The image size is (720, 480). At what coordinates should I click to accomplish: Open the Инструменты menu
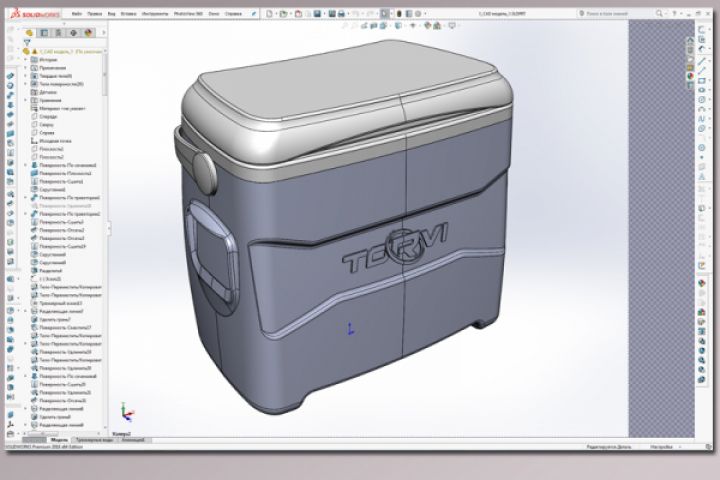tap(155, 14)
